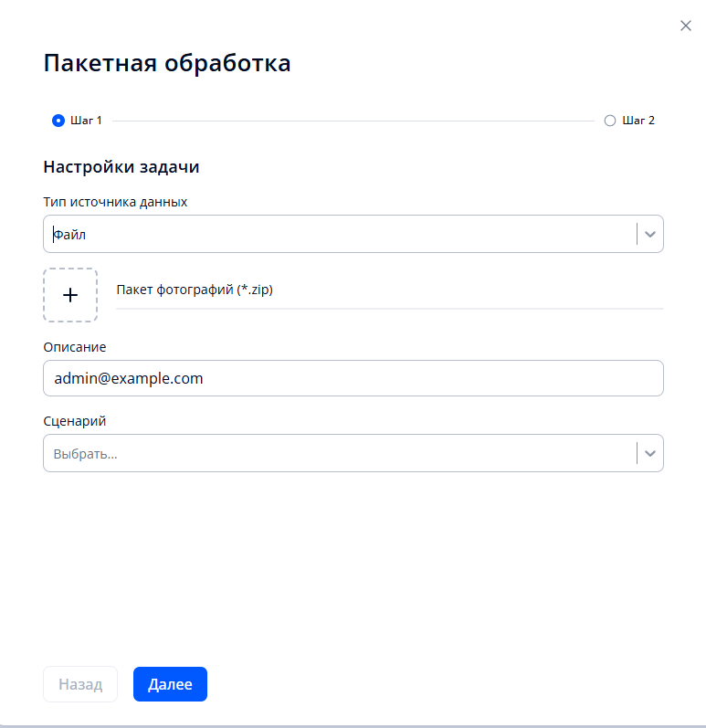Expand the Тип источника данных chevron arrow
This screenshot has height=728, width=706.
pyautogui.click(x=650, y=234)
